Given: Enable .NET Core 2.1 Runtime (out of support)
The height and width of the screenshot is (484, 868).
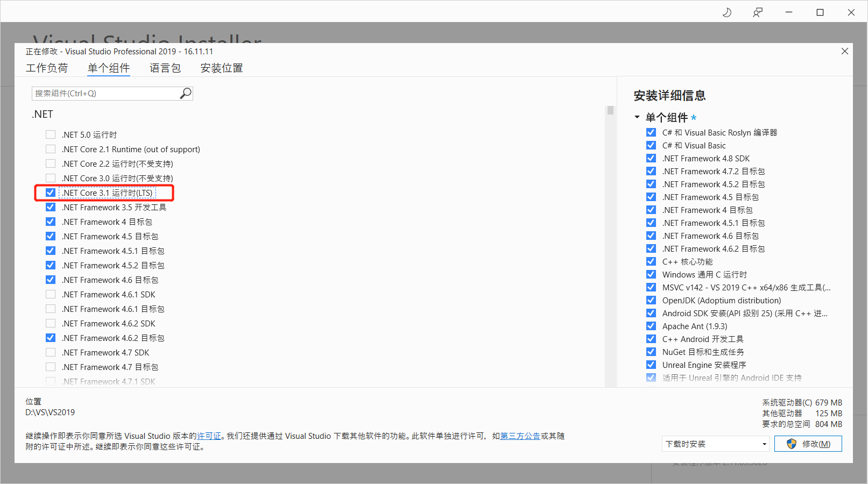Looking at the screenshot, I should pyautogui.click(x=50, y=149).
